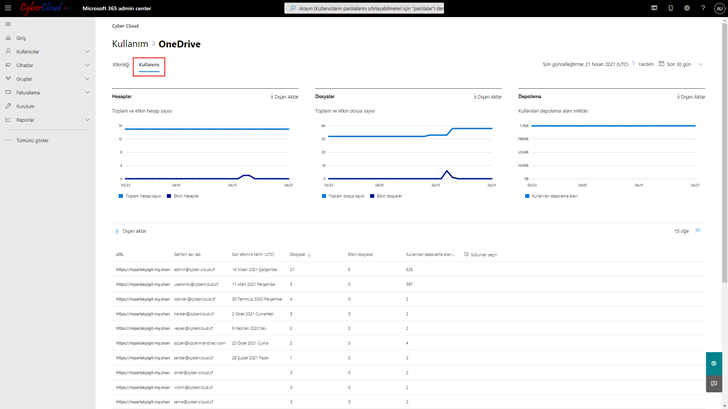Click the URL column header
This screenshot has width=728, height=409.
pyautogui.click(x=120, y=254)
